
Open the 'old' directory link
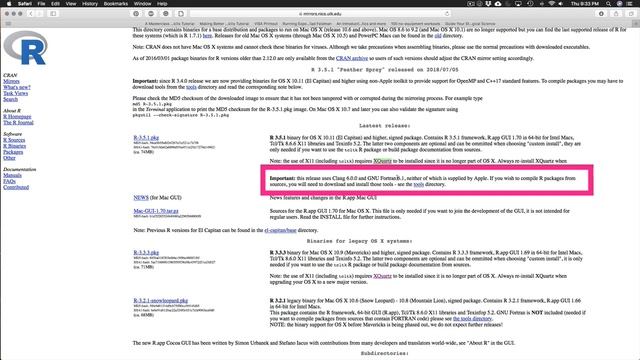point(438,36)
